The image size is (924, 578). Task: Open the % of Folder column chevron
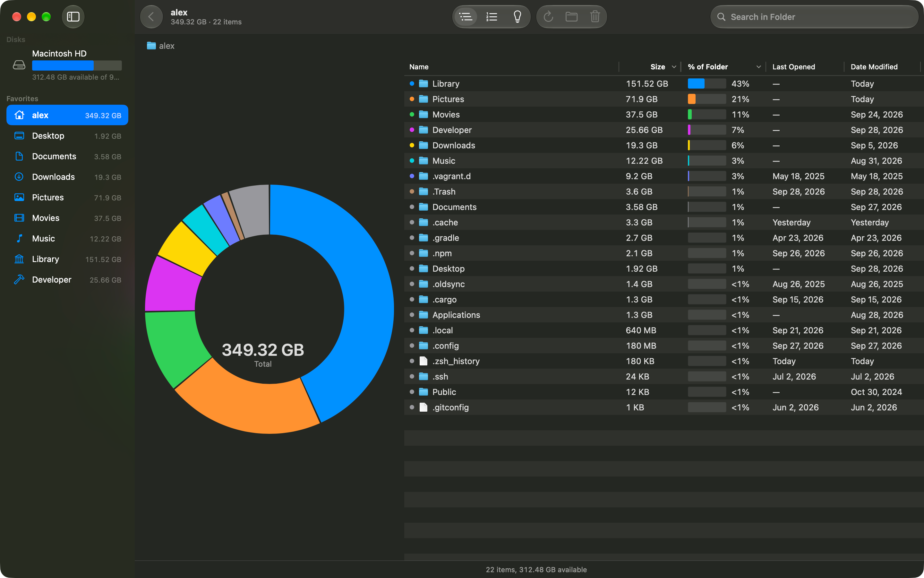(758, 67)
